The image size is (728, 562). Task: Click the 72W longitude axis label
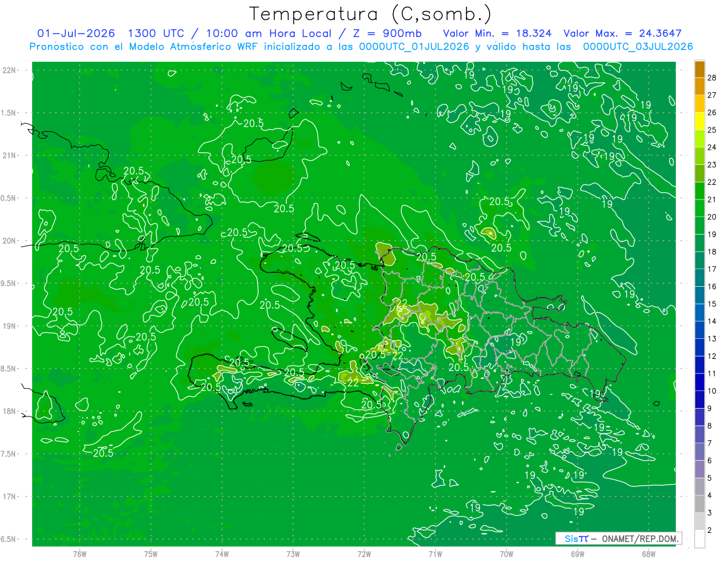pyautogui.click(x=364, y=554)
